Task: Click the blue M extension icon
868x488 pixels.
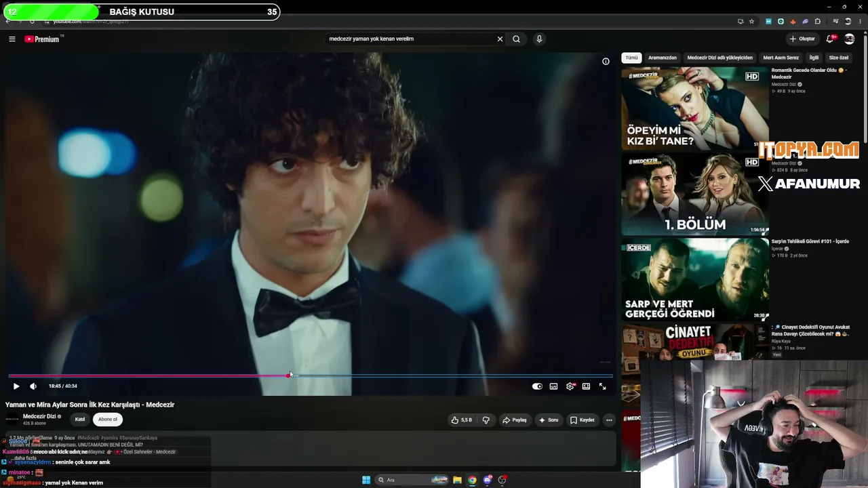Action: tap(768, 22)
